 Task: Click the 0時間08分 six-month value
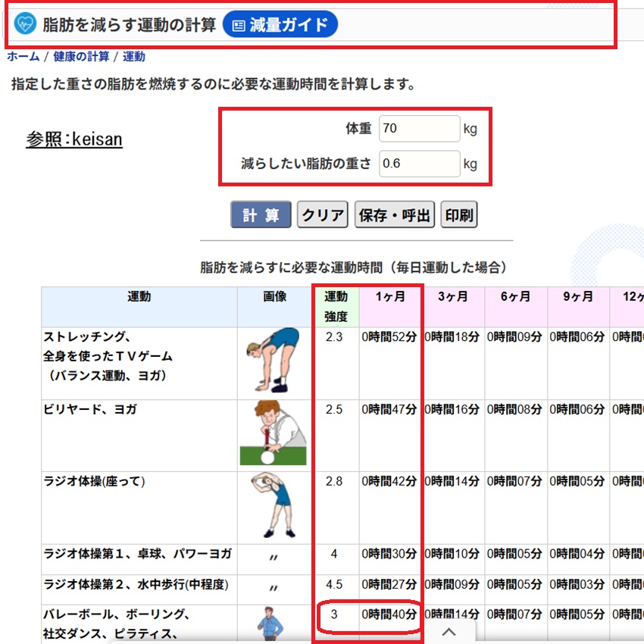coord(514,409)
